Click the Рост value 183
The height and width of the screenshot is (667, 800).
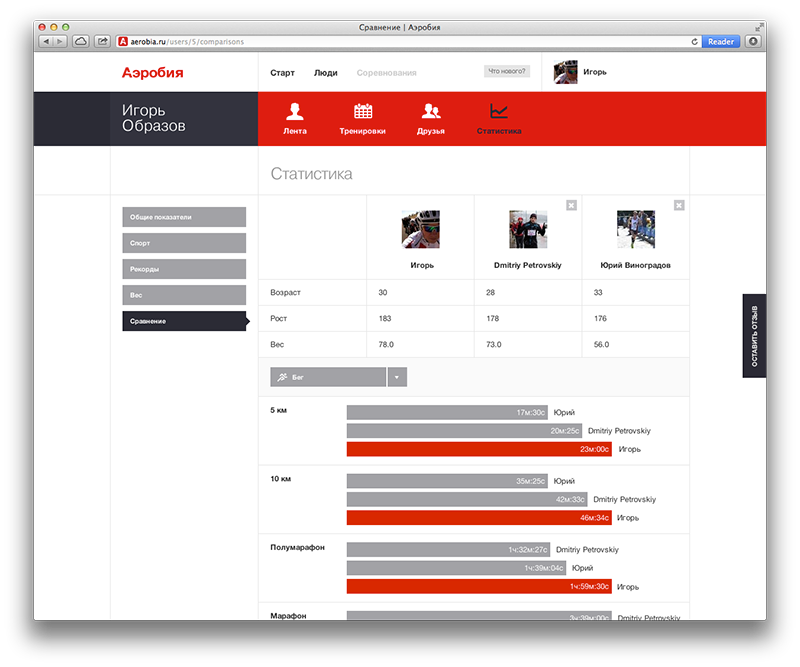(x=385, y=318)
